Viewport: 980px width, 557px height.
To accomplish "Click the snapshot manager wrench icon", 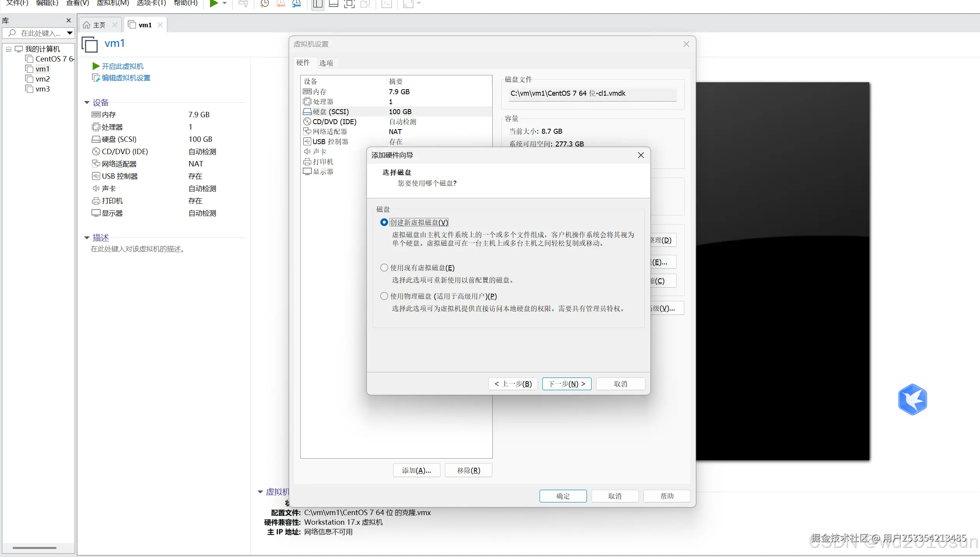I will pyautogui.click(x=297, y=4).
